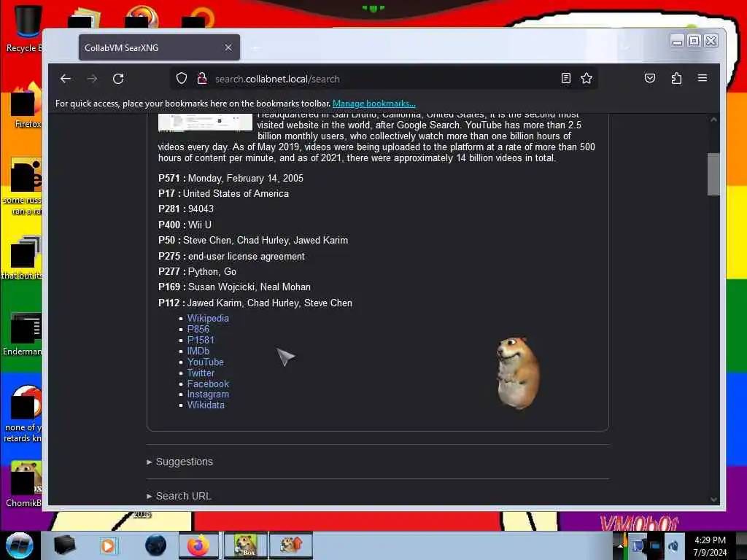Click the scrollbar down arrow
The height and width of the screenshot is (560, 747).
coord(713,499)
